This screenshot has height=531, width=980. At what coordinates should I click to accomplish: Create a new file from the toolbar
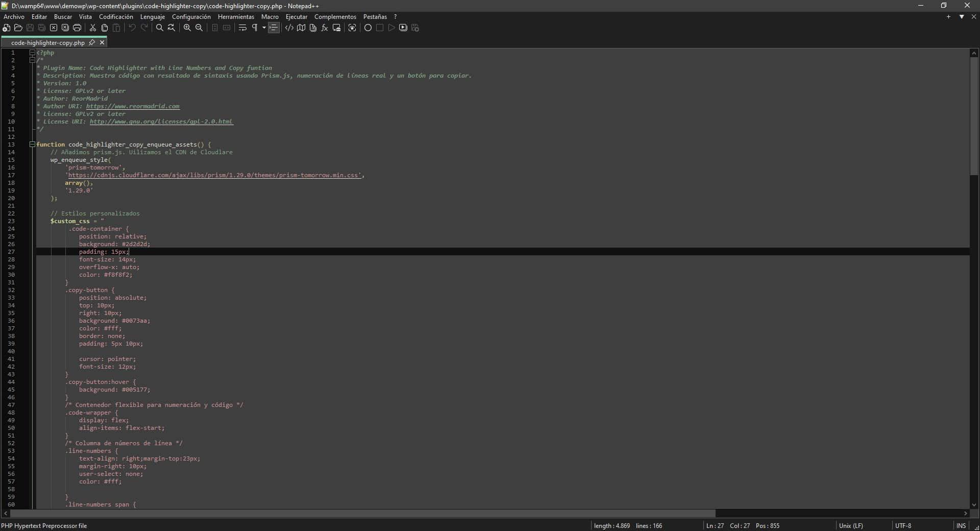pyautogui.click(x=7, y=28)
